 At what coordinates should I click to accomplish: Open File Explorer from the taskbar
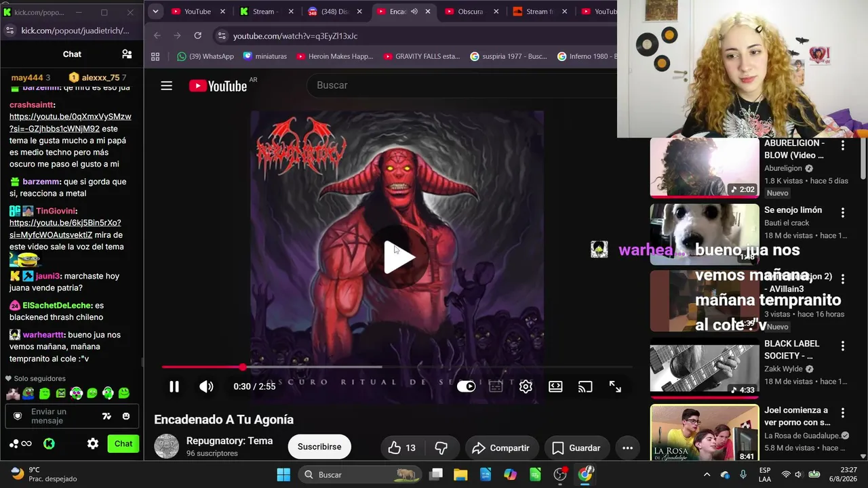point(460,474)
